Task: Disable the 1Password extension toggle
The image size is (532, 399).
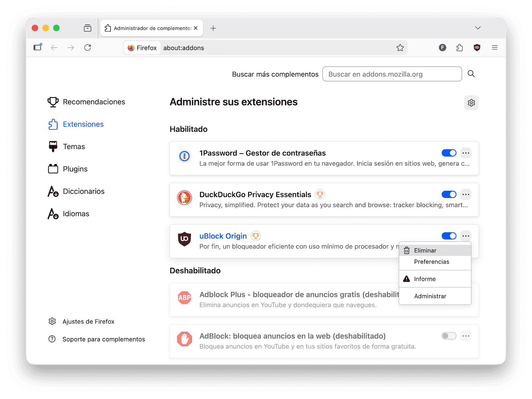Action: [x=449, y=153]
